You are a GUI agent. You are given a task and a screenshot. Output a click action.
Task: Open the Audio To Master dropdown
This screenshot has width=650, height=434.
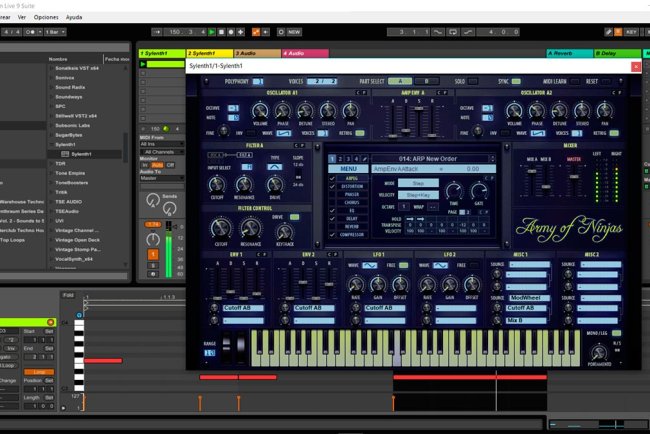pyautogui.click(x=162, y=178)
